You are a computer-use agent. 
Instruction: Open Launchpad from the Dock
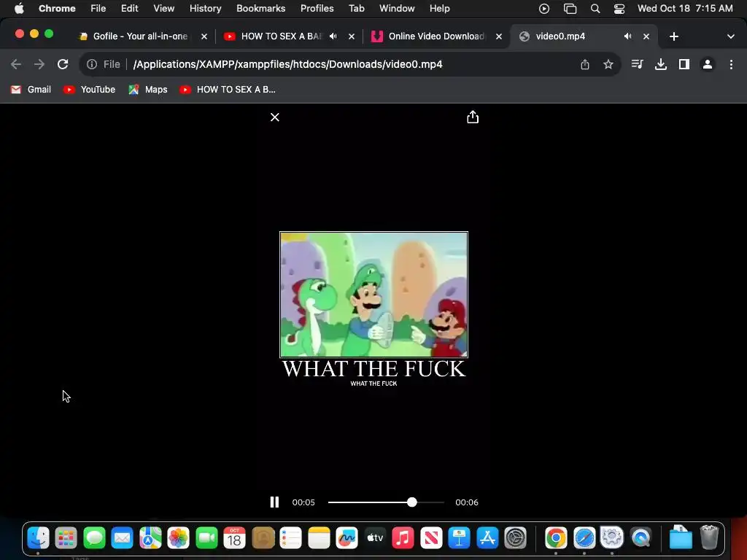tap(66, 538)
